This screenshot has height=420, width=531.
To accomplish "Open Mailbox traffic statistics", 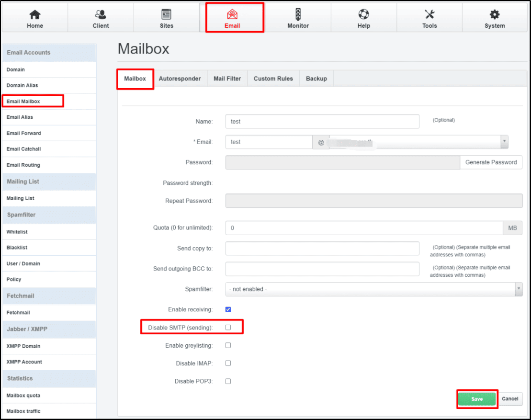I will pyautogui.click(x=49, y=411).
